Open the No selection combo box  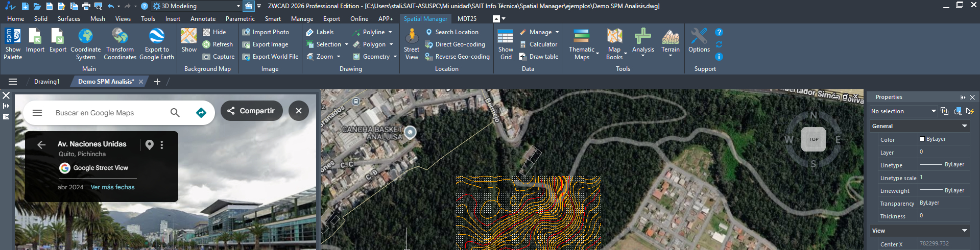point(903,111)
